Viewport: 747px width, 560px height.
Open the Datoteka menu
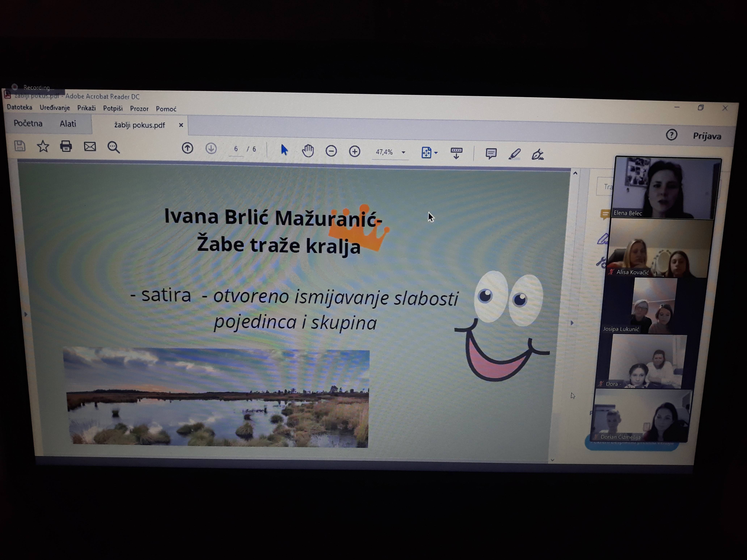(x=19, y=107)
